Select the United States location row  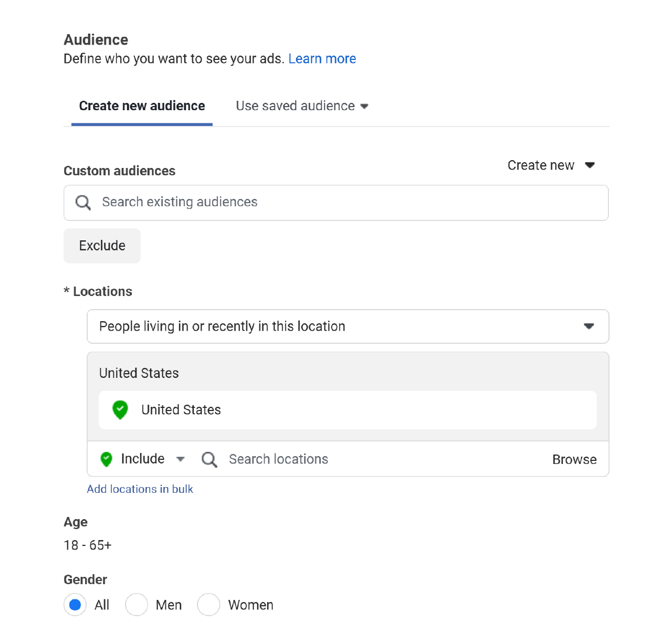point(348,410)
